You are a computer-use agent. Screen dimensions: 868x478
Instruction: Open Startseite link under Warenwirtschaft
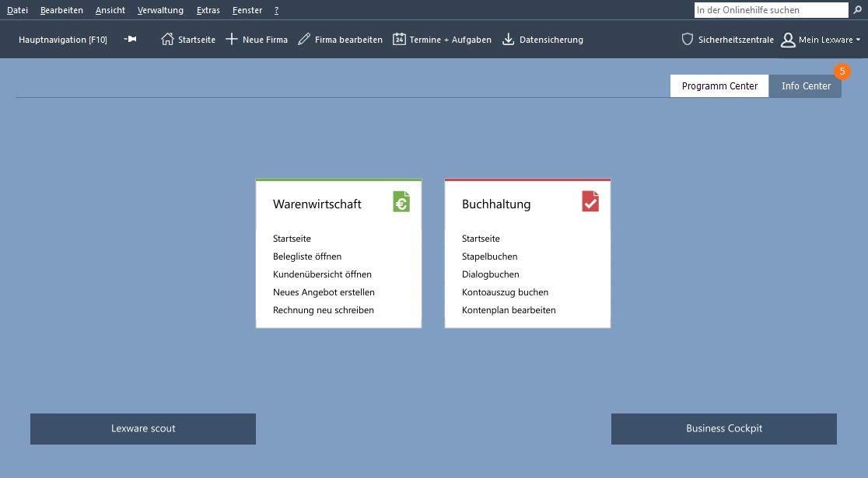coord(292,239)
